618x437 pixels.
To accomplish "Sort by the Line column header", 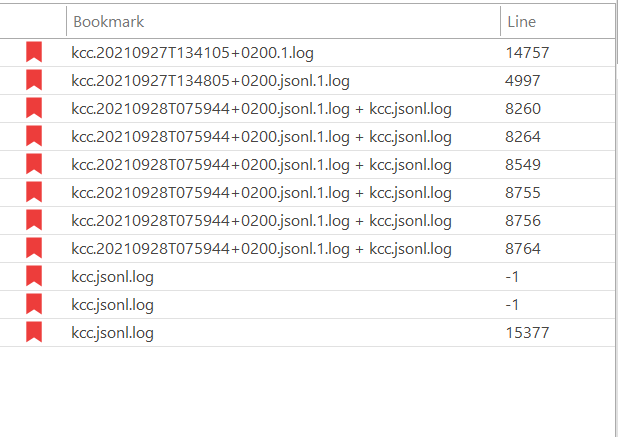I will pyautogui.click(x=557, y=22).
